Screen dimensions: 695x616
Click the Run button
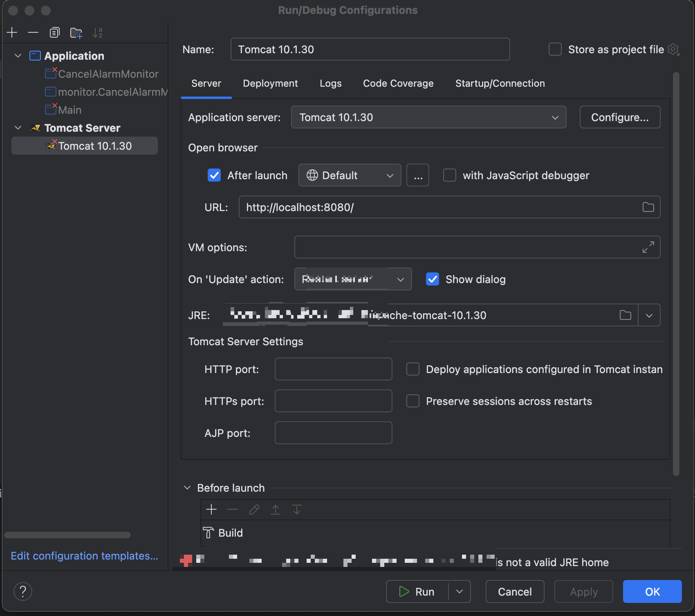tap(417, 591)
